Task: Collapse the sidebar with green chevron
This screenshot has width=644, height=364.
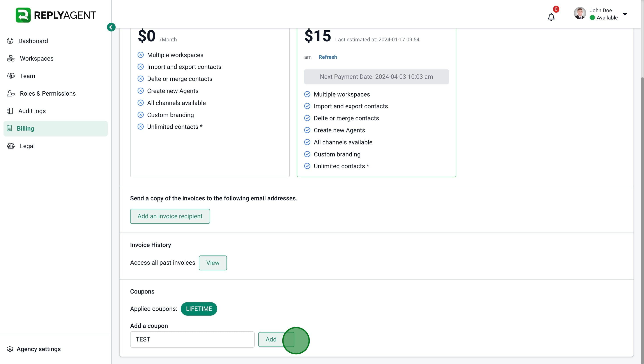Action: click(111, 27)
